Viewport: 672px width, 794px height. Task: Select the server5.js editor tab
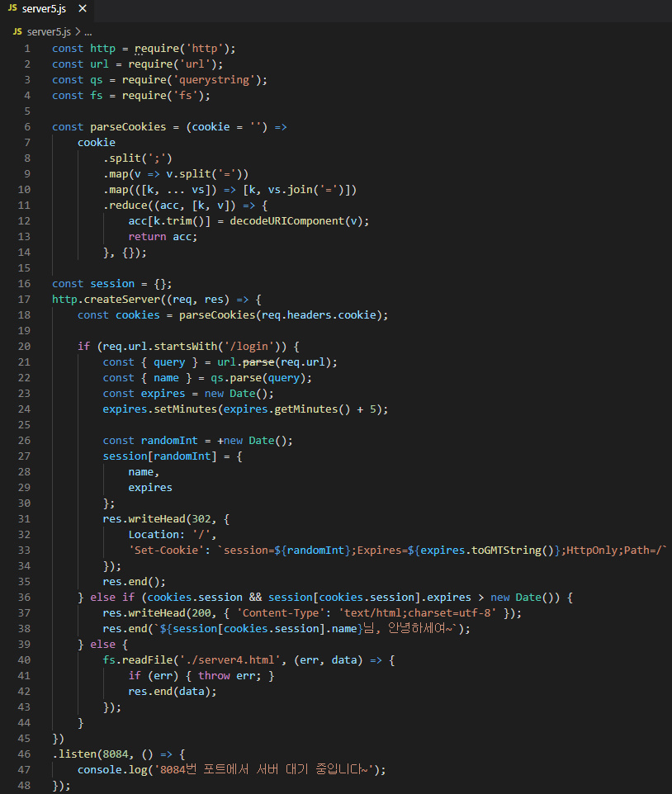pyautogui.click(x=48, y=8)
